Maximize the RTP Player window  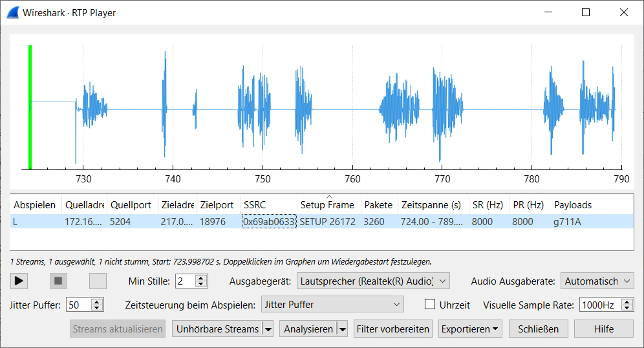click(x=586, y=12)
